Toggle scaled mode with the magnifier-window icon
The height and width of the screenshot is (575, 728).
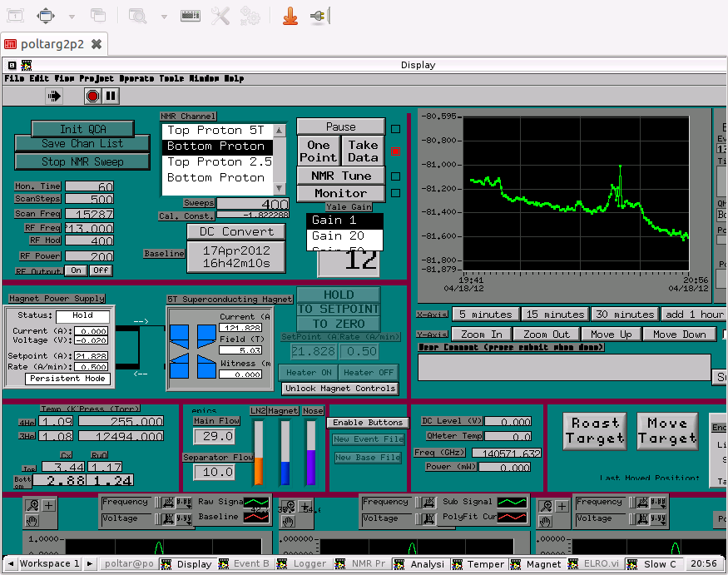click(137, 16)
